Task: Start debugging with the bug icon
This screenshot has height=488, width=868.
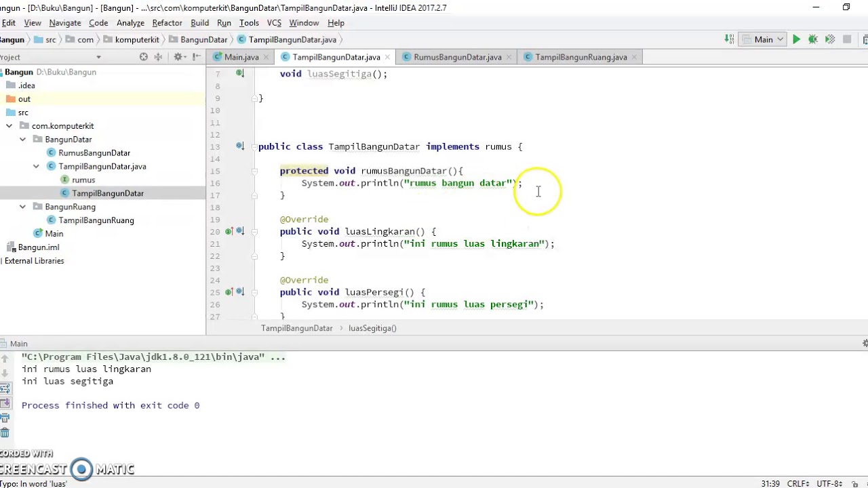Action: [x=813, y=39]
